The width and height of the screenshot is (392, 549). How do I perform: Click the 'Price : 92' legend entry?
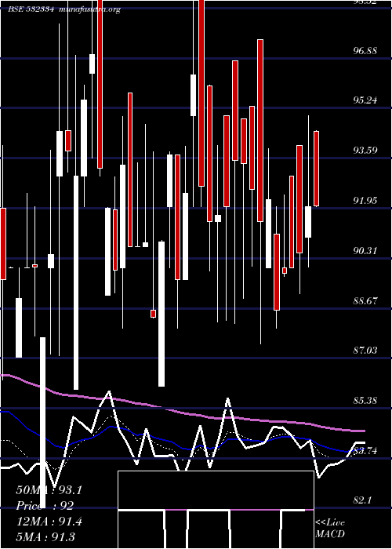pyautogui.click(x=45, y=506)
